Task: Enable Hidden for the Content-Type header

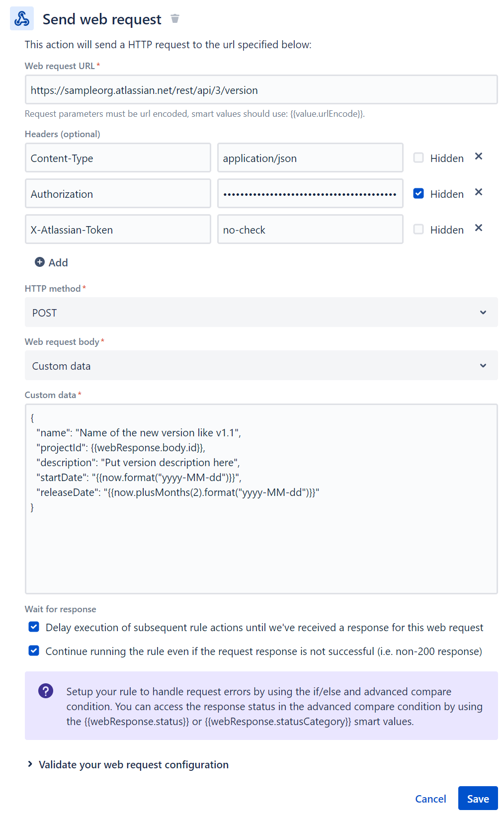Action: pos(419,158)
